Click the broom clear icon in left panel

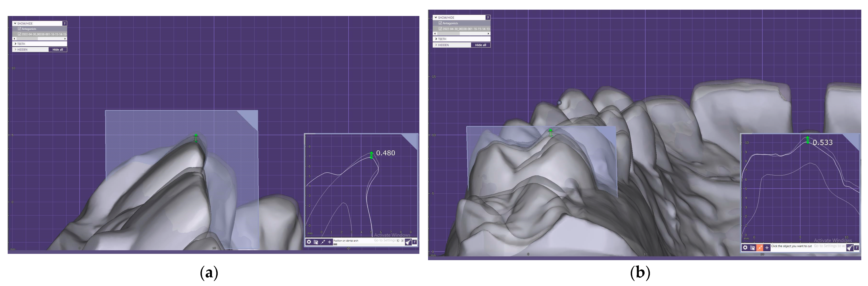tap(408, 242)
